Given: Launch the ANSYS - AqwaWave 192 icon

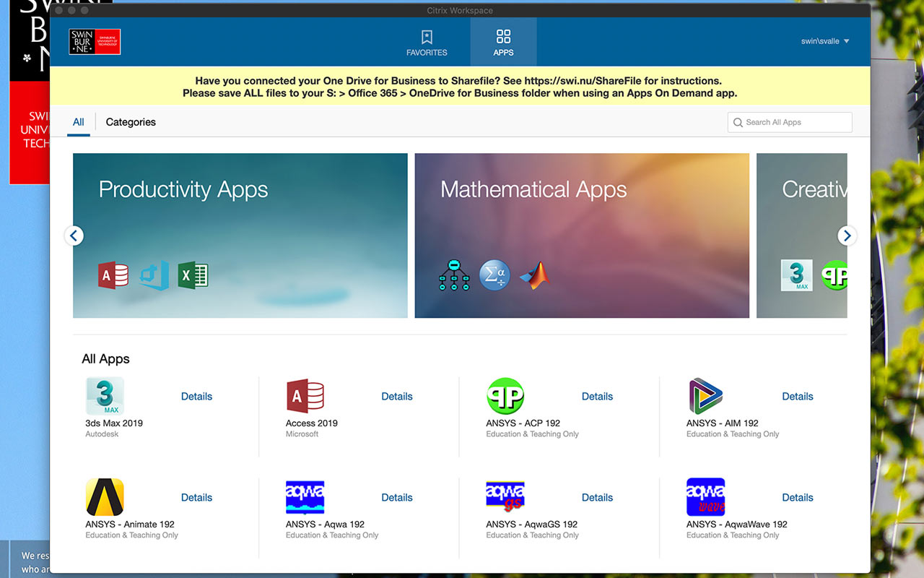Looking at the screenshot, I should (705, 497).
